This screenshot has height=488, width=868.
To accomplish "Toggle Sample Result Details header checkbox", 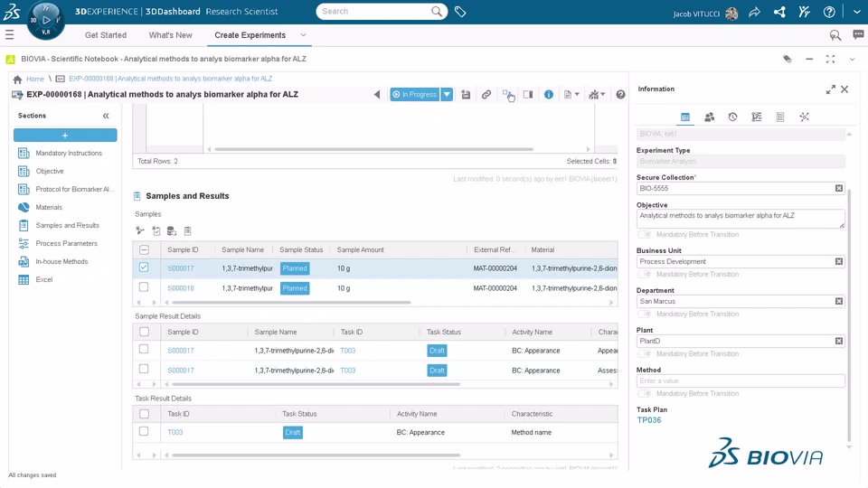I will (144, 332).
